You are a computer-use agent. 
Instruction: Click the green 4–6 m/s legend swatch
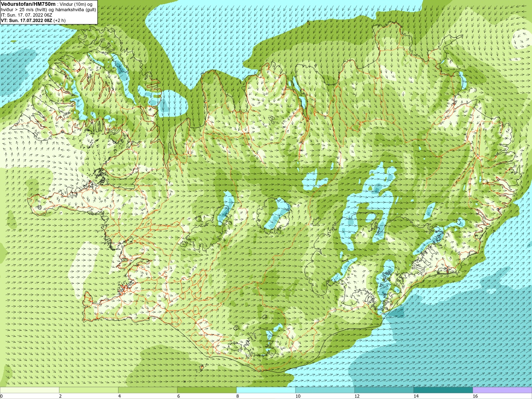pyautogui.click(x=148, y=390)
